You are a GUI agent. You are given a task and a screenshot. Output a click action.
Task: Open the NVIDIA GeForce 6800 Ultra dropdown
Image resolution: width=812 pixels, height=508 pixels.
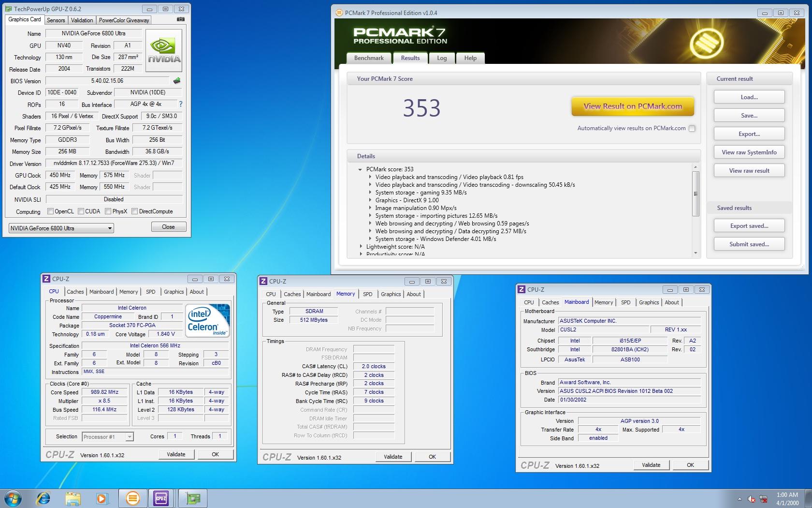coord(61,228)
